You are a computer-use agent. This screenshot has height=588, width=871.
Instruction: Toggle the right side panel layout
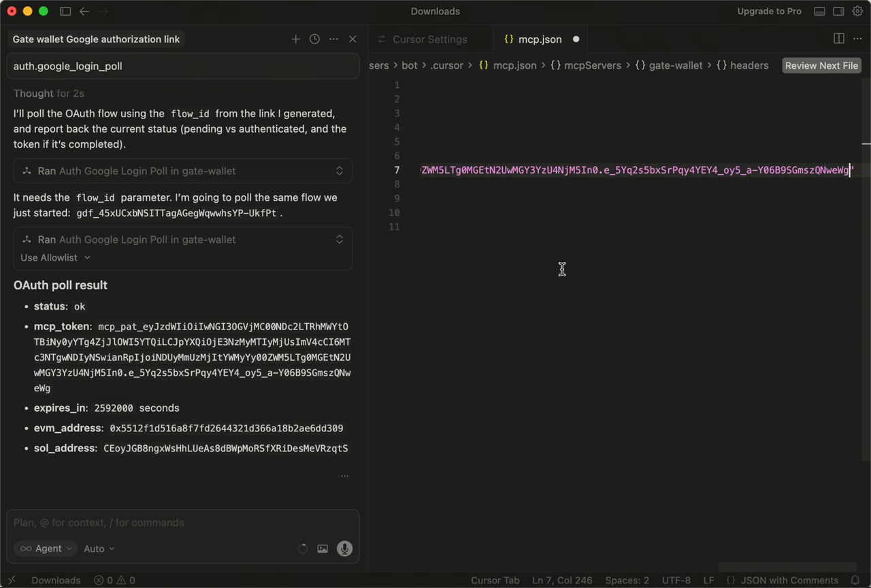[838, 12]
